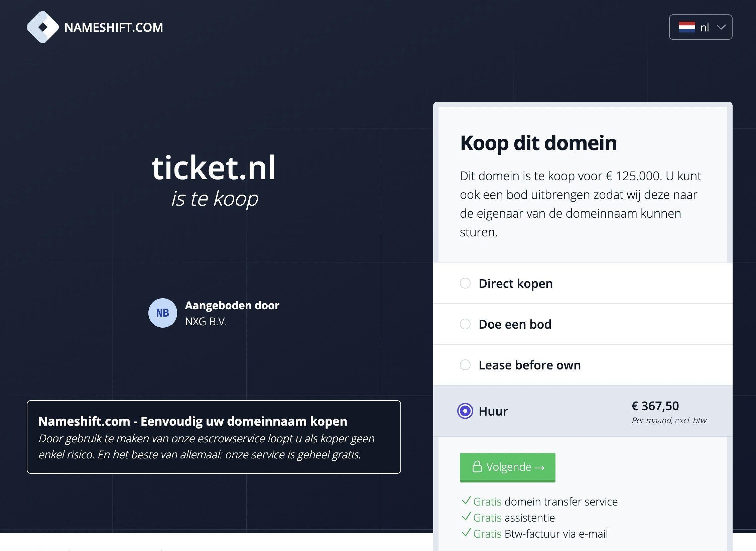Screen dimensions: 756x551
Task: Open the nl language label
Action: [x=705, y=27]
